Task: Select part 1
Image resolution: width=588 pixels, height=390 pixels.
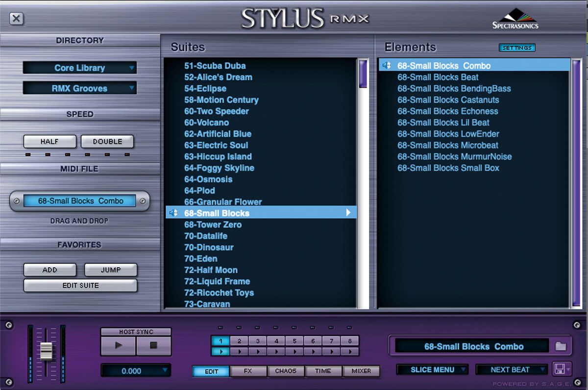Action: tap(220, 341)
